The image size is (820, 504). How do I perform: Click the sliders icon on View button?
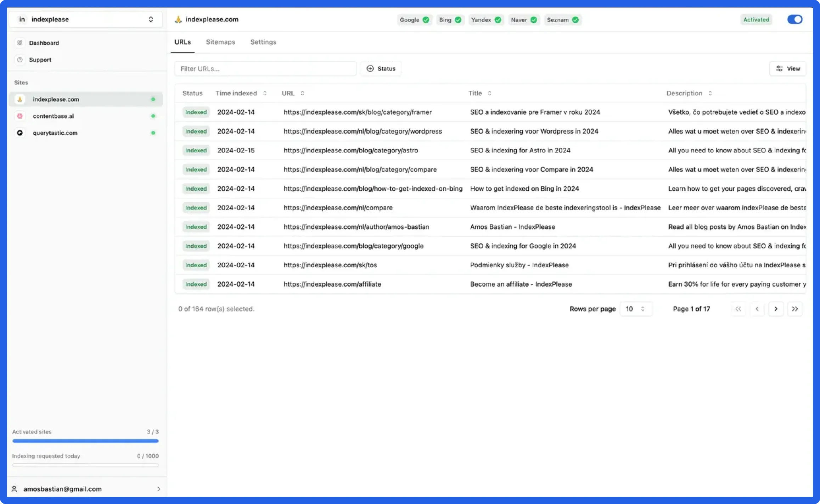(x=779, y=68)
